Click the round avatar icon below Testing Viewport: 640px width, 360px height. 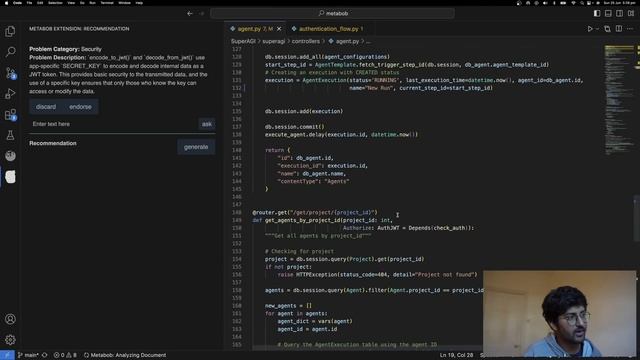(10, 156)
